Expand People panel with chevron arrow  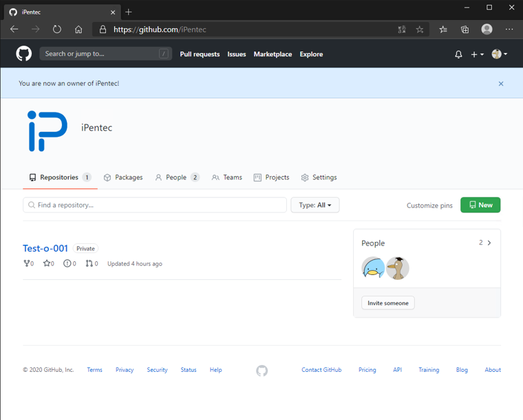pyautogui.click(x=489, y=243)
